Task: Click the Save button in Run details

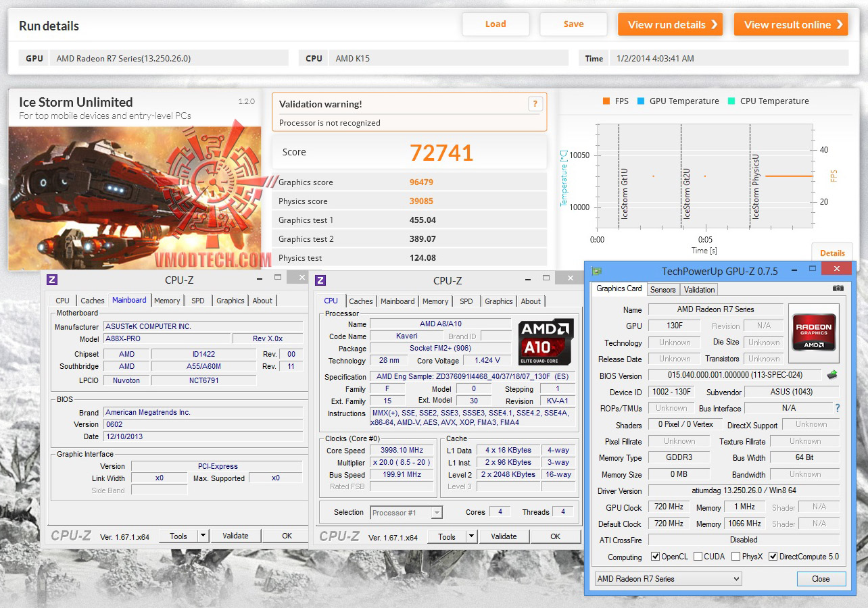Action: coord(573,24)
